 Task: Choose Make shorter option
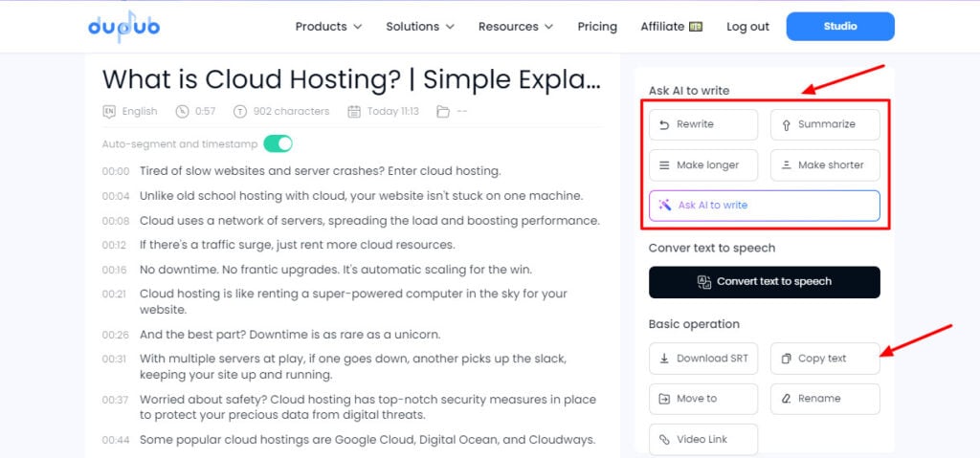point(824,165)
